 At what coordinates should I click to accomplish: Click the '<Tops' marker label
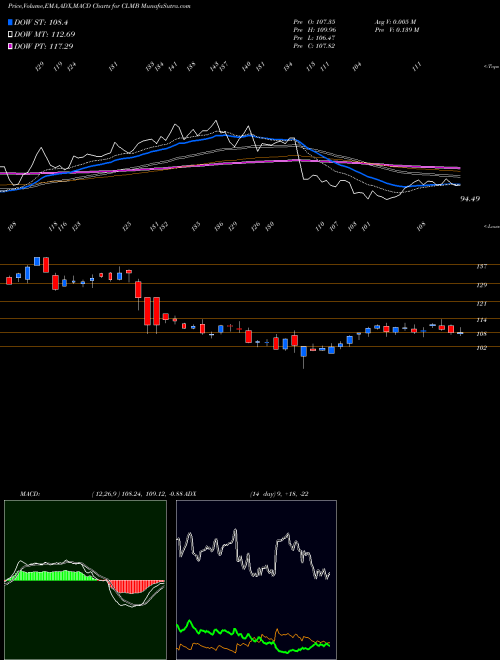point(491,67)
